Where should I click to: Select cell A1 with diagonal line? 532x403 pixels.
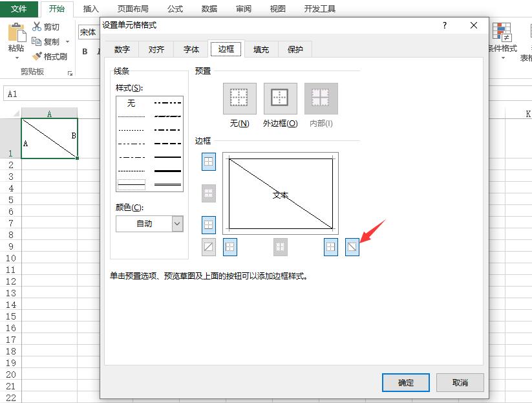coord(50,138)
